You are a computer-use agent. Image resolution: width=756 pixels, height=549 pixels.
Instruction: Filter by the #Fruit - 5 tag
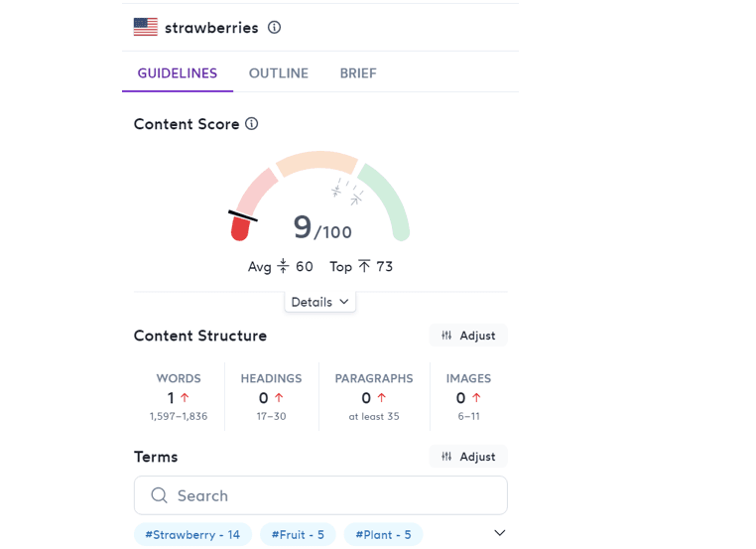(298, 535)
